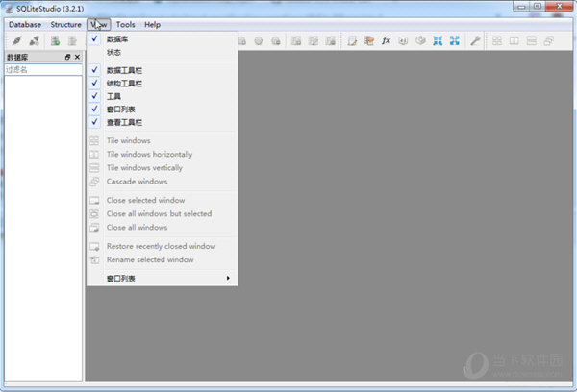Screen dimensions: 577x392
Task: Click the import data blue arrows icon
Action: pyautogui.click(x=438, y=40)
